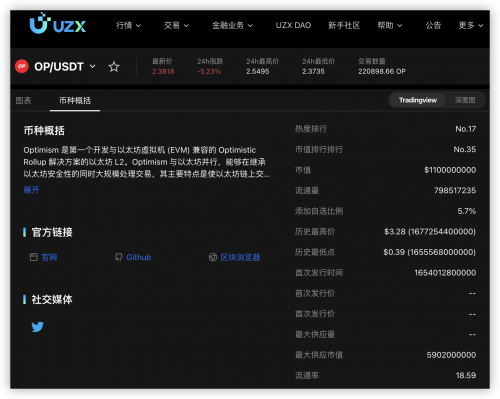
Task: Go to UZX DAO page
Action: pyautogui.click(x=293, y=25)
